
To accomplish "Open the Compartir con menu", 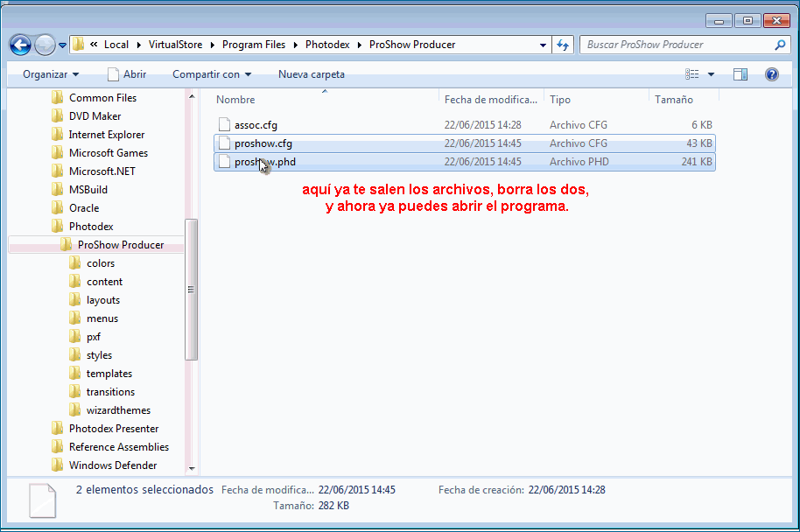I will [212, 74].
